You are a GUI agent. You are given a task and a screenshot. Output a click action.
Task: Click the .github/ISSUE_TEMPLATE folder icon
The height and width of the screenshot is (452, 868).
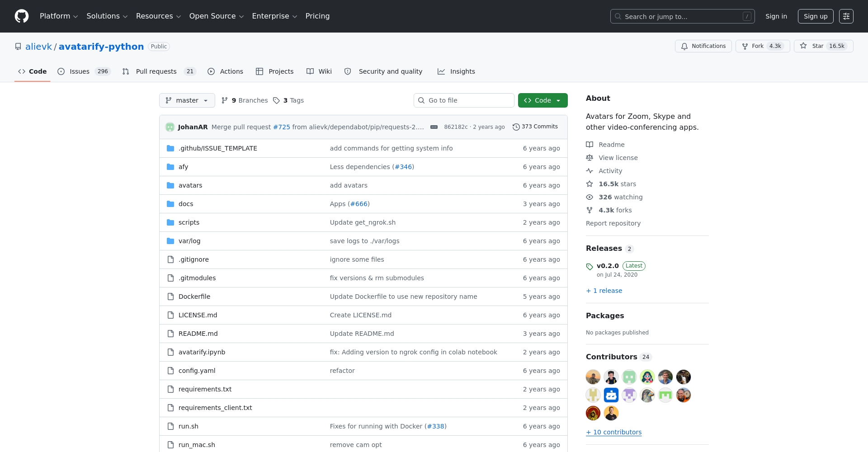click(x=170, y=148)
